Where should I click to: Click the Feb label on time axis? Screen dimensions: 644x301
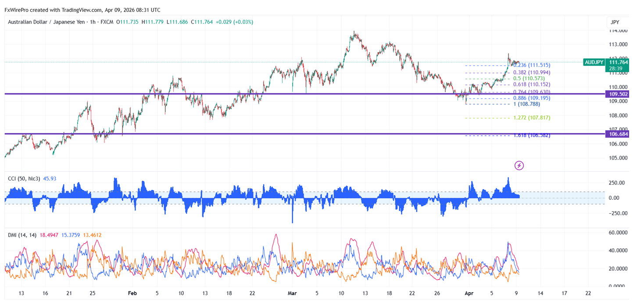(132, 293)
